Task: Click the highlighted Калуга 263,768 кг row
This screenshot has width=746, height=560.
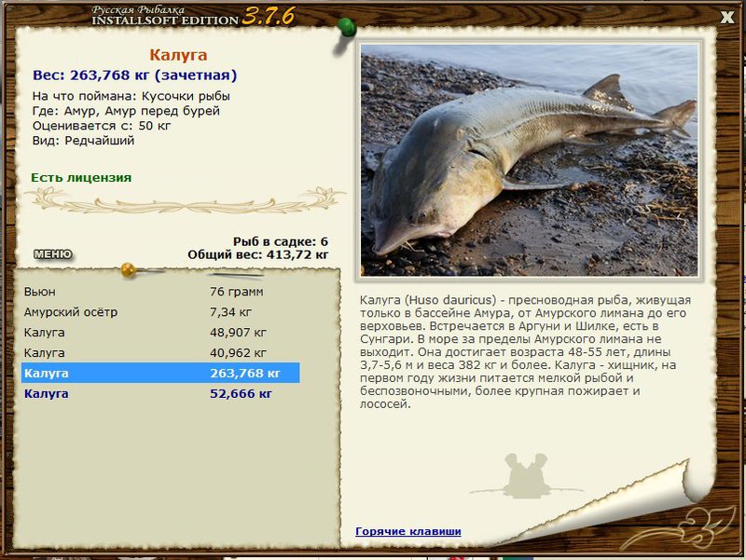Action: [160, 373]
